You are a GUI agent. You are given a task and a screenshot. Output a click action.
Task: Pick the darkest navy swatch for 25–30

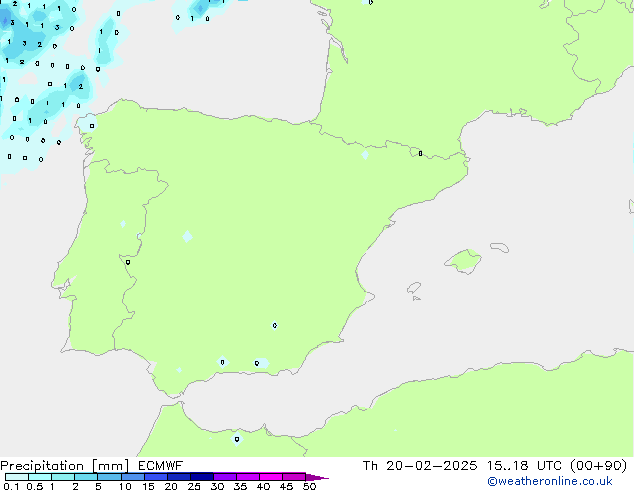[x=202, y=477]
